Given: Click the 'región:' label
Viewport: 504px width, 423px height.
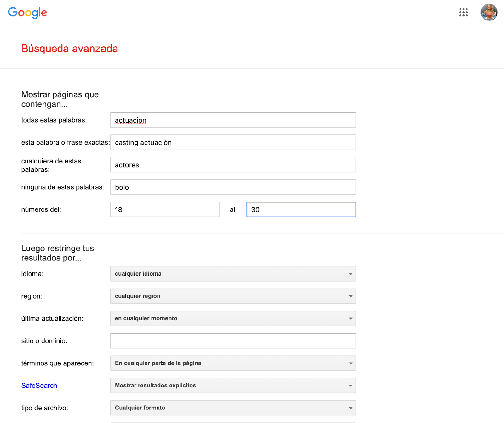Looking at the screenshot, I should click(x=31, y=296).
